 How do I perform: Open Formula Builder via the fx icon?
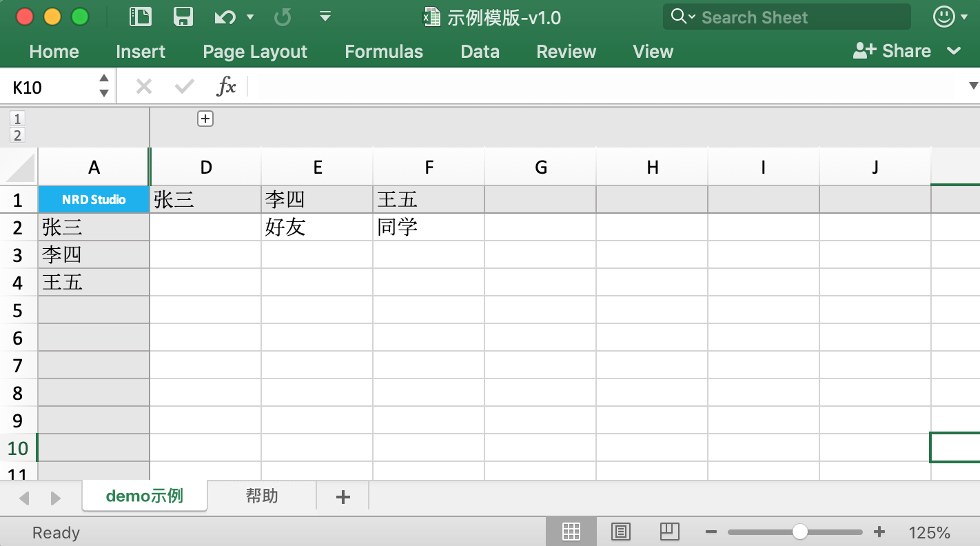225,86
